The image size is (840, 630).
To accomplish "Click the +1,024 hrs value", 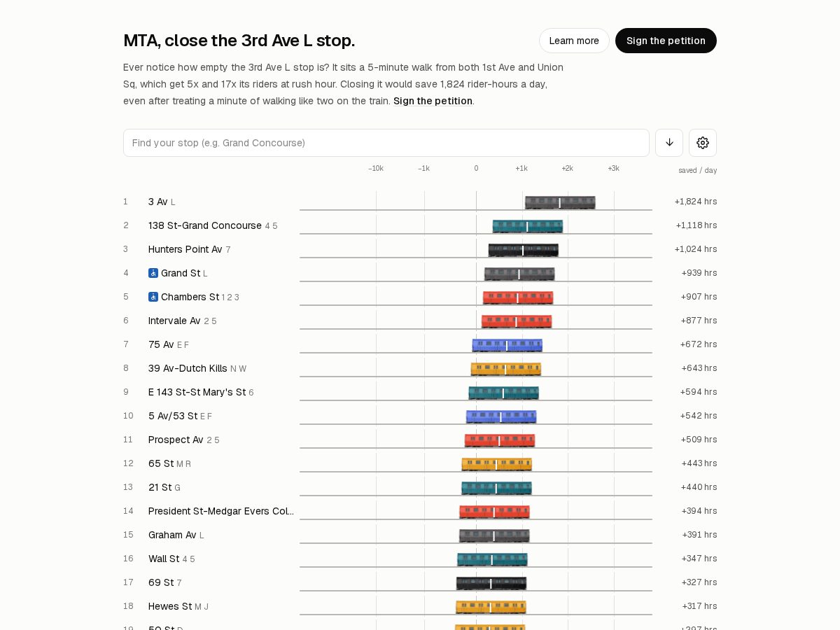I will tap(696, 249).
